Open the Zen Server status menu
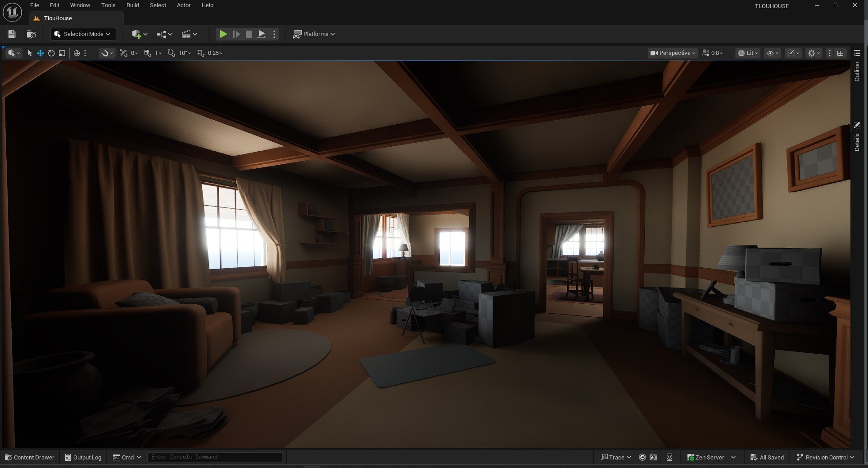 [711, 457]
